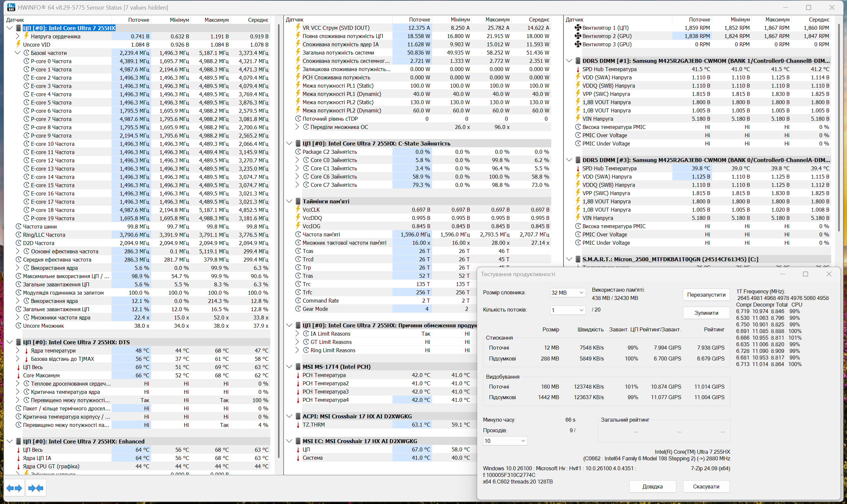Screen dimensions: 847x504
Task: Click the lightning icon beside Uncore VID
Action: tap(18, 45)
